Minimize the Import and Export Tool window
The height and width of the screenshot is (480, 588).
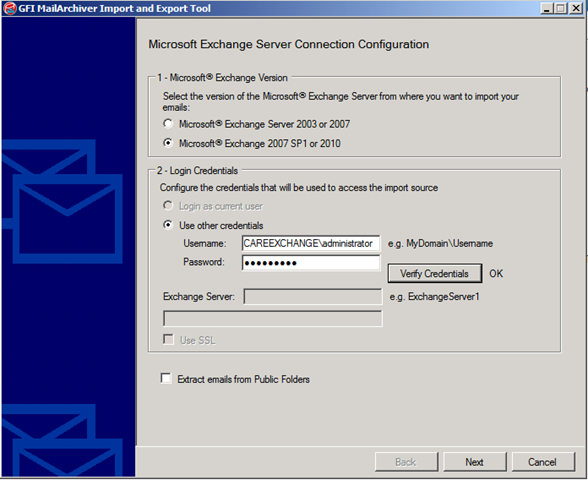[546, 8]
